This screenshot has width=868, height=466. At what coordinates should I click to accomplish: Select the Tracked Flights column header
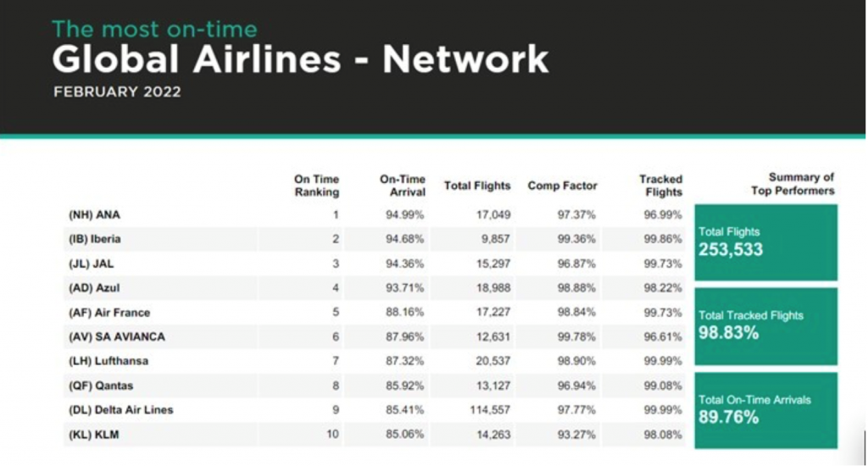pos(660,186)
